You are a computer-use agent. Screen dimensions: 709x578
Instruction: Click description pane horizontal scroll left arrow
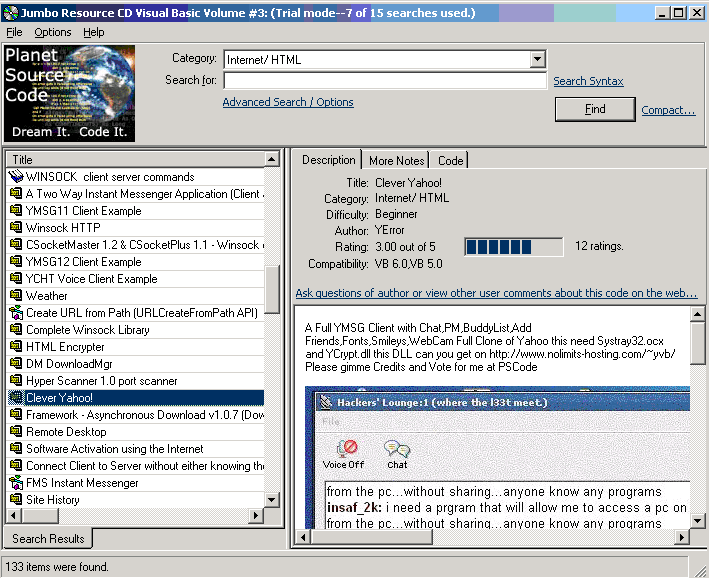pos(303,537)
